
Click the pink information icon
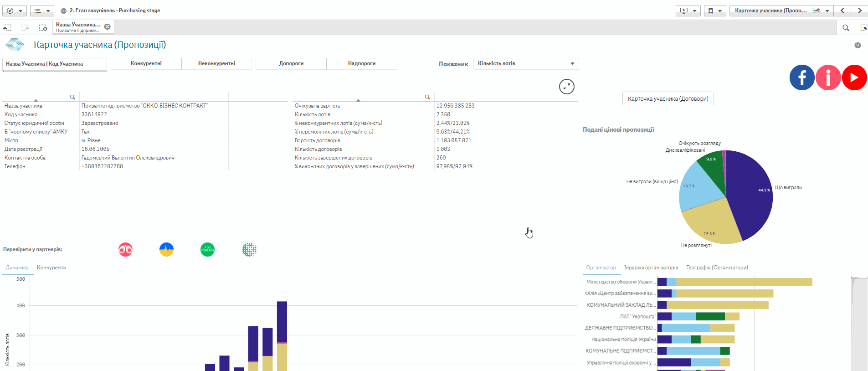(x=828, y=77)
